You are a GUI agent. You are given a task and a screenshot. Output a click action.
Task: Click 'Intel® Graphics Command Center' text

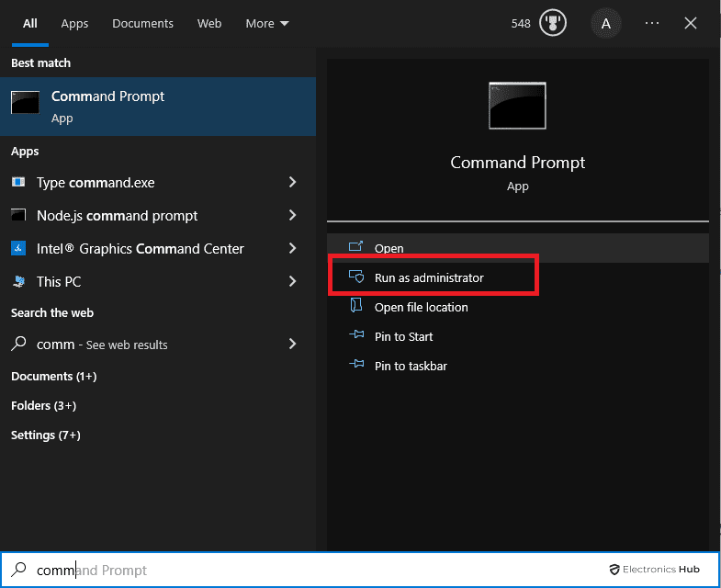(x=141, y=249)
